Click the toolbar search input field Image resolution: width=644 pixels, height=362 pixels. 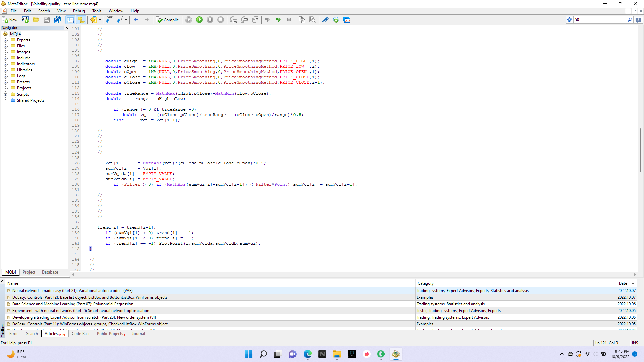coord(600,20)
